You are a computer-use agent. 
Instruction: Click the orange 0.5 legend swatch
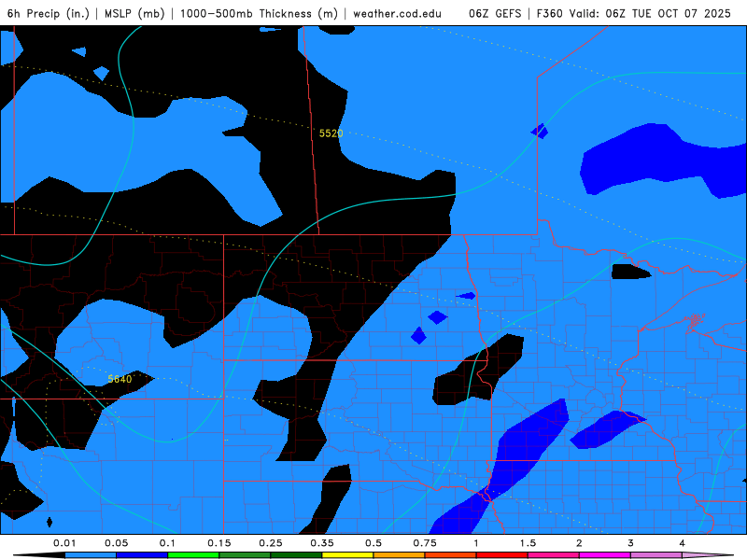(400, 555)
